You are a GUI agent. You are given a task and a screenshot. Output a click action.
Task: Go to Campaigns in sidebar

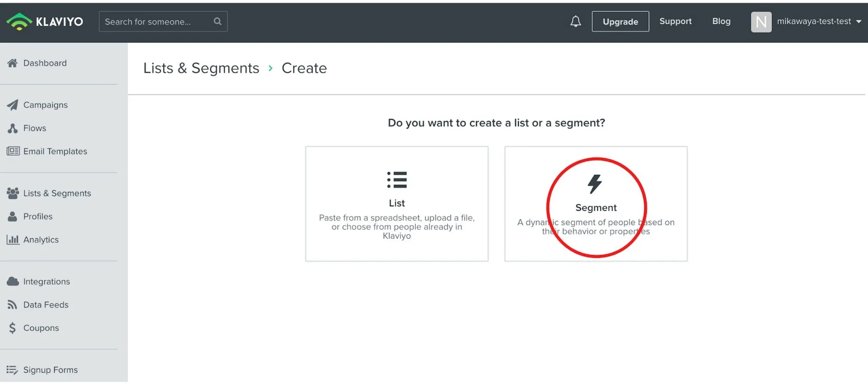45,105
